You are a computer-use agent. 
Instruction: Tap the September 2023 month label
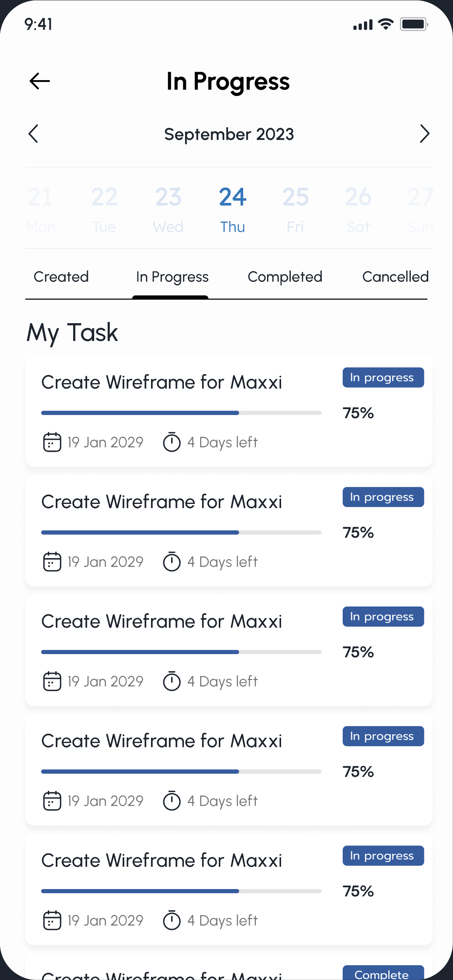coord(229,134)
